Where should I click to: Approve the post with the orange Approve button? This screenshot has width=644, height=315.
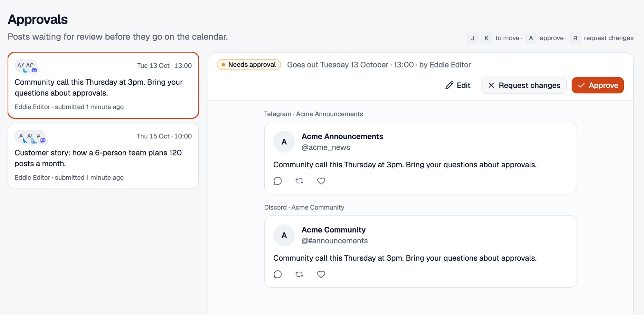pyautogui.click(x=598, y=85)
